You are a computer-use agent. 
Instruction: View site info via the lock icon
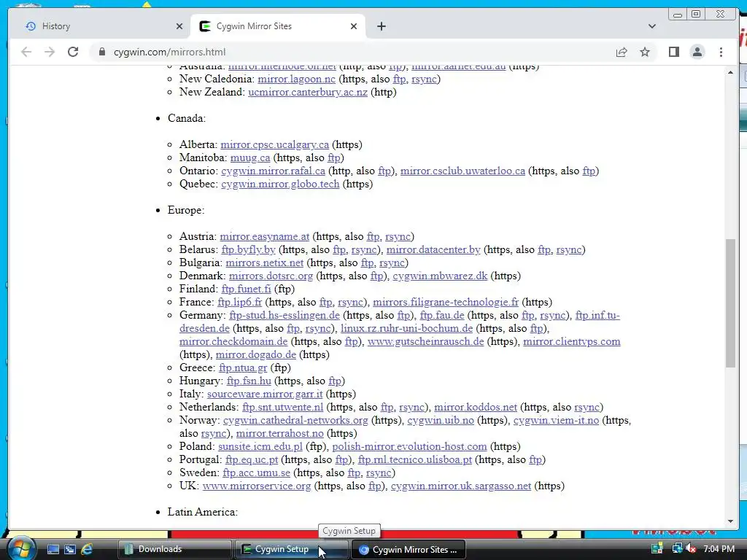(x=101, y=52)
